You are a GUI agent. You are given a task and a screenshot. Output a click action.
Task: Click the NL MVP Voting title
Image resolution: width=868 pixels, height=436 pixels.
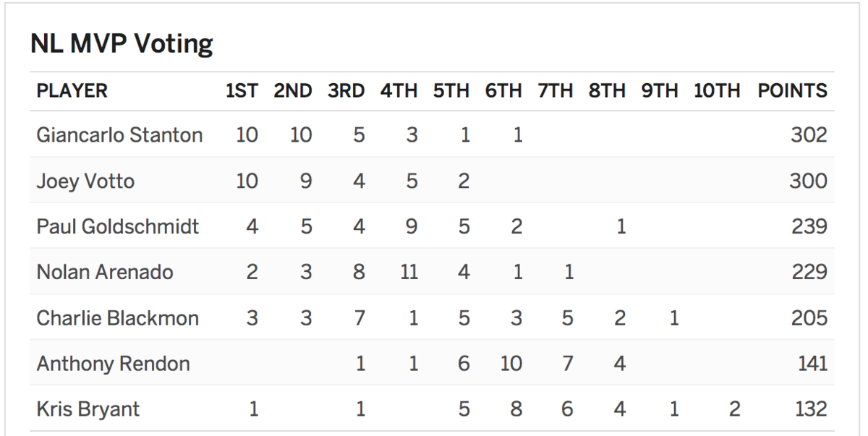coord(122,46)
